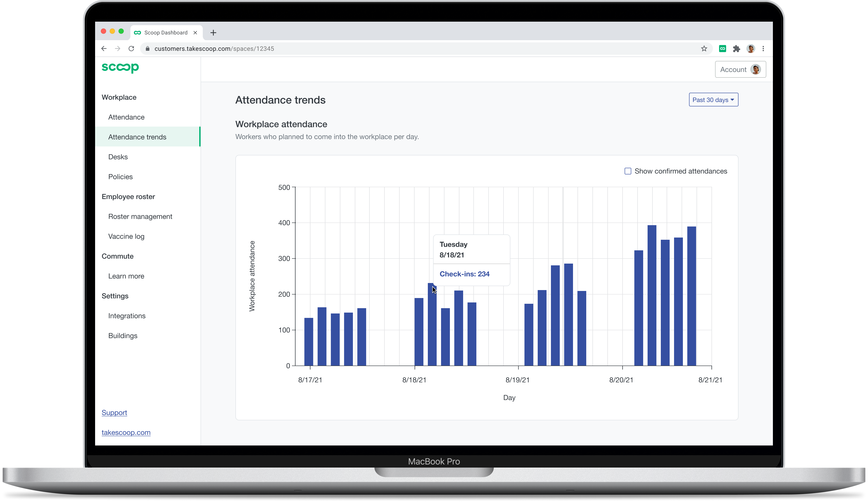
Task: Click the Support link
Action: coord(114,412)
